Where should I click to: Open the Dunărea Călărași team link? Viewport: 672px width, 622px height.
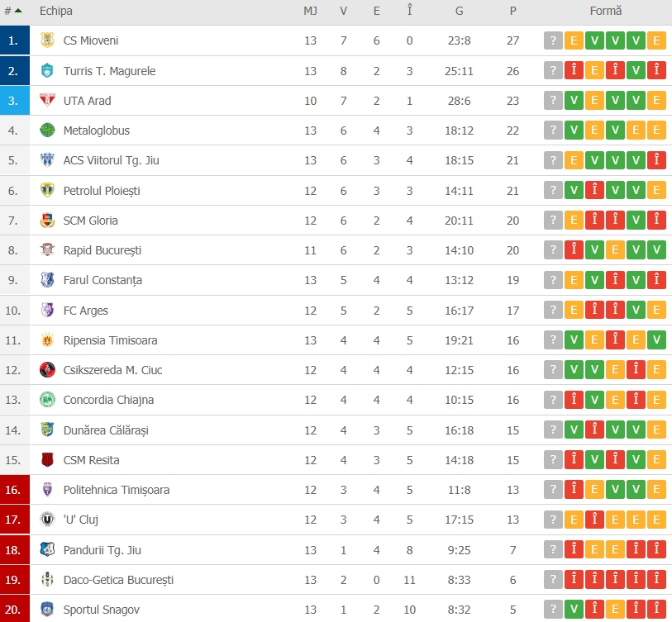(106, 430)
